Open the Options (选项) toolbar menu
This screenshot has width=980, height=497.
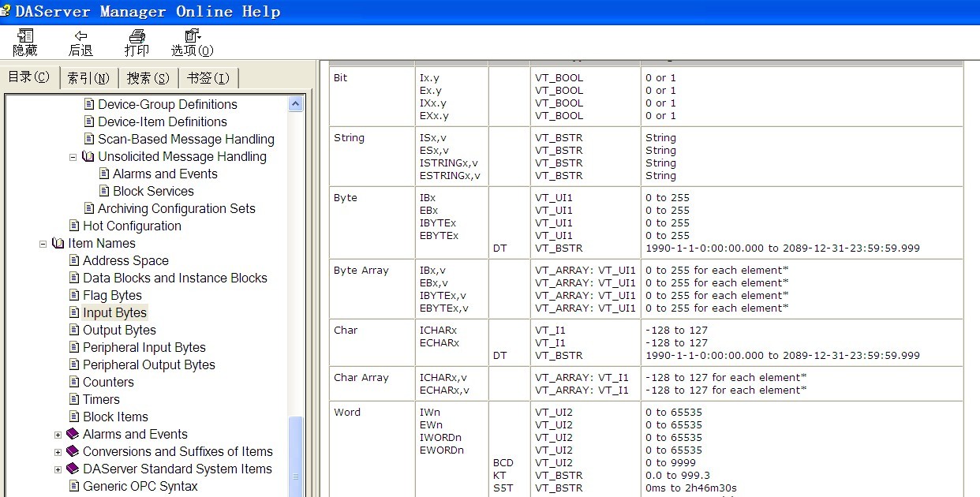(x=193, y=43)
